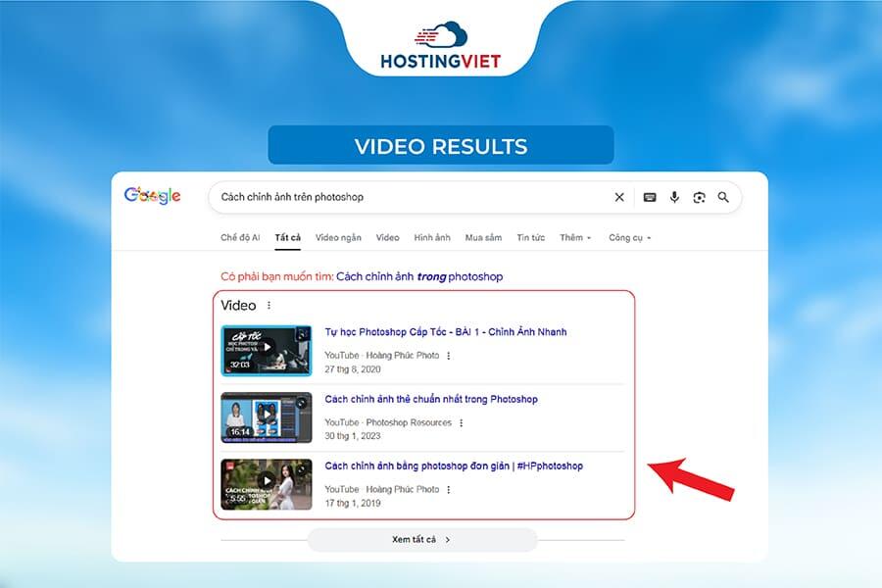Switch to the Chế độ AI tab

click(243, 237)
